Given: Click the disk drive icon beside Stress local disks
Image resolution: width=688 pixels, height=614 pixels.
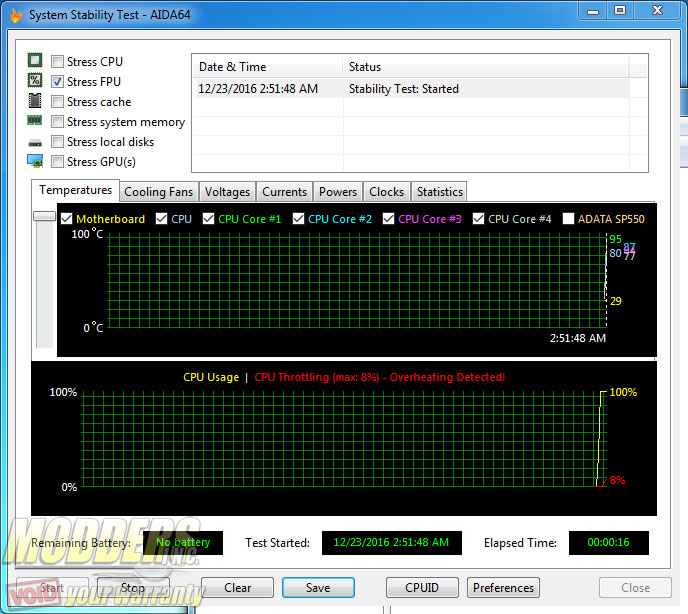Looking at the screenshot, I should (x=35, y=143).
